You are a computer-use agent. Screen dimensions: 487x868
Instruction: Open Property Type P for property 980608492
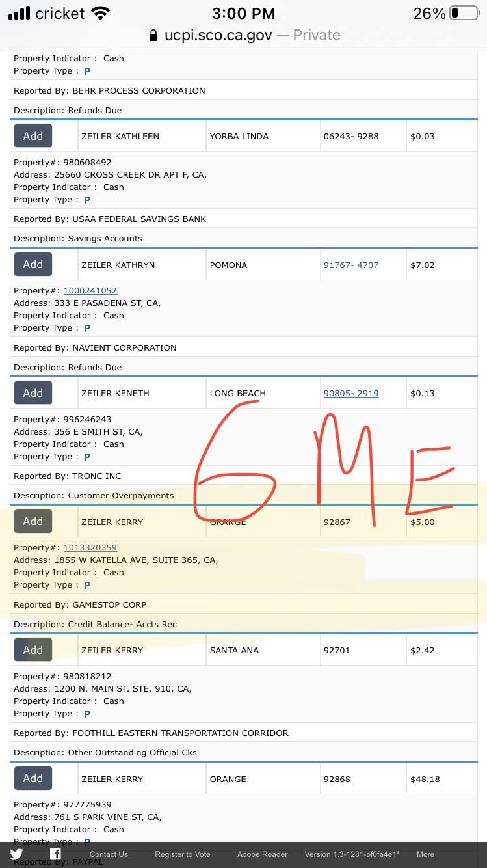[87, 200]
